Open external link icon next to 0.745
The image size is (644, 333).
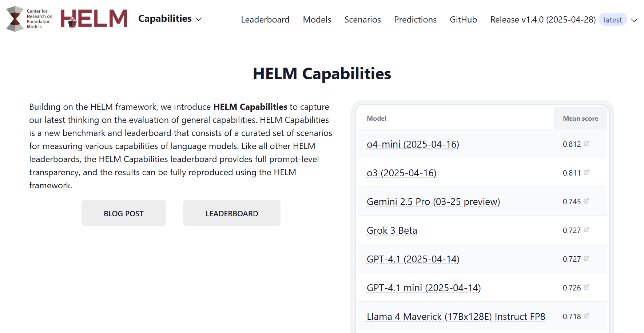[587, 201]
